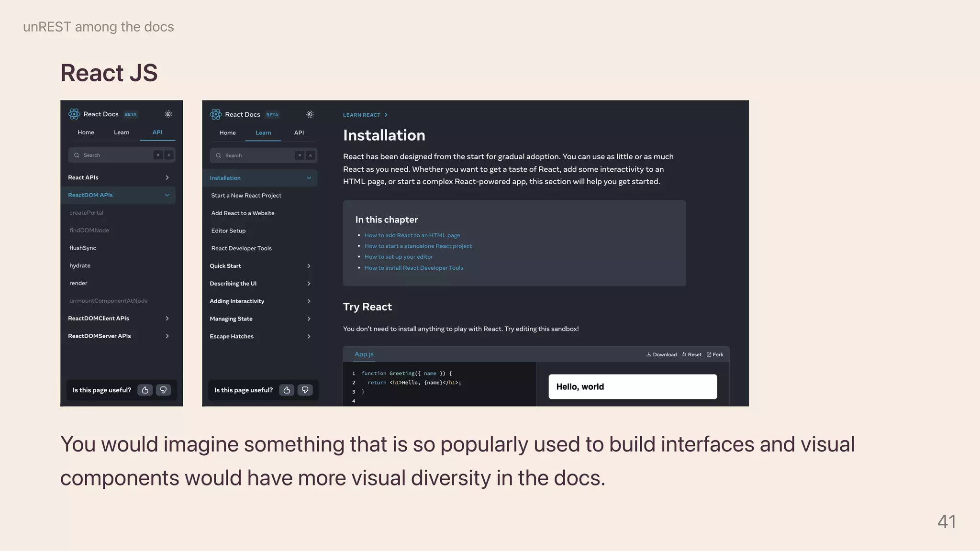Open Learn tab in left API panel
The width and height of the screenshot is (980, 551).
[122, 132]
